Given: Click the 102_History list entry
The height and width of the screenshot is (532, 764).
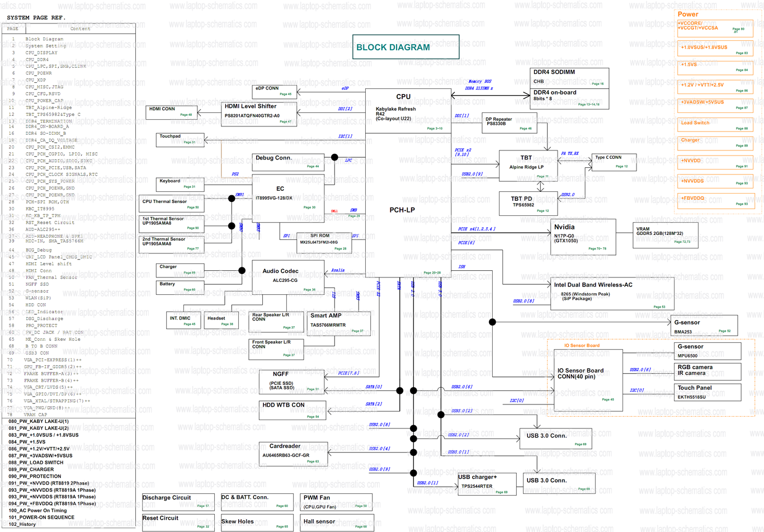Looking at the screenshot, I should click(x=22, y=524).
